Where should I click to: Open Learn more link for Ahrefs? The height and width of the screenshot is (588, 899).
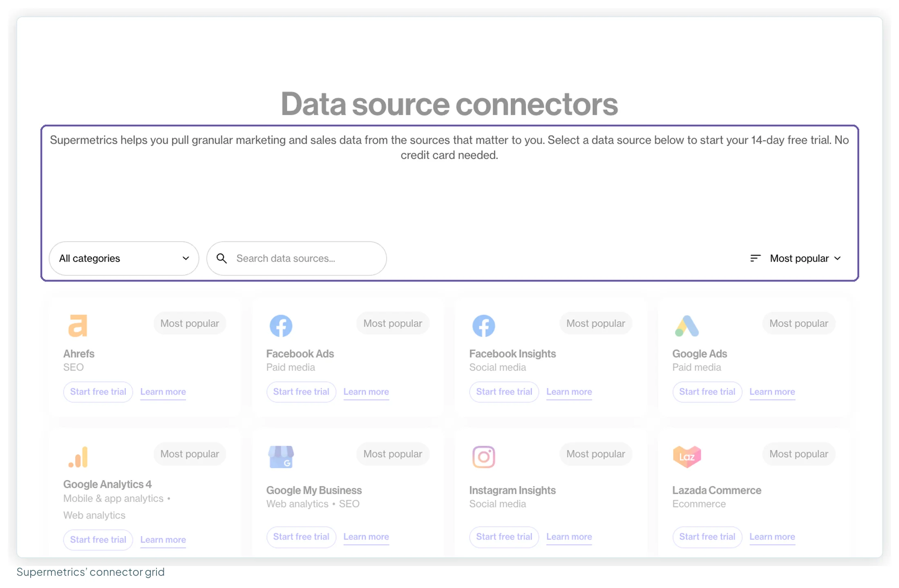coord(163,392)
